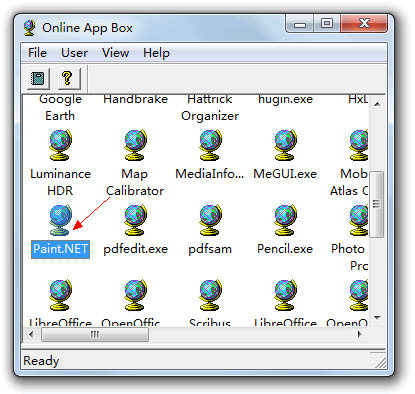This screenshot has width=415, height=394.
Task: Open the File menu
Action: pyautogui.click(x=37, y=53)
